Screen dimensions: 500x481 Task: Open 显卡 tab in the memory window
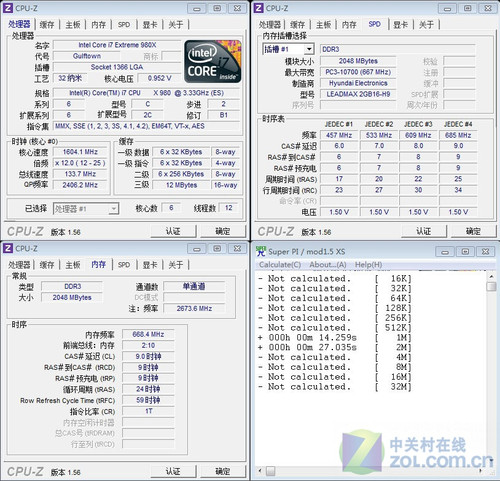pos(150,265)
